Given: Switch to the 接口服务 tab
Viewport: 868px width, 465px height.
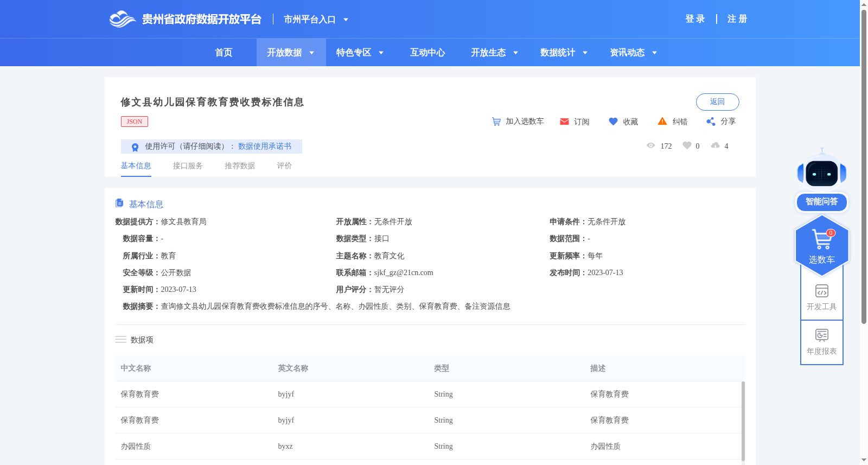Looking at the screenshot, I should click(188, 166).
